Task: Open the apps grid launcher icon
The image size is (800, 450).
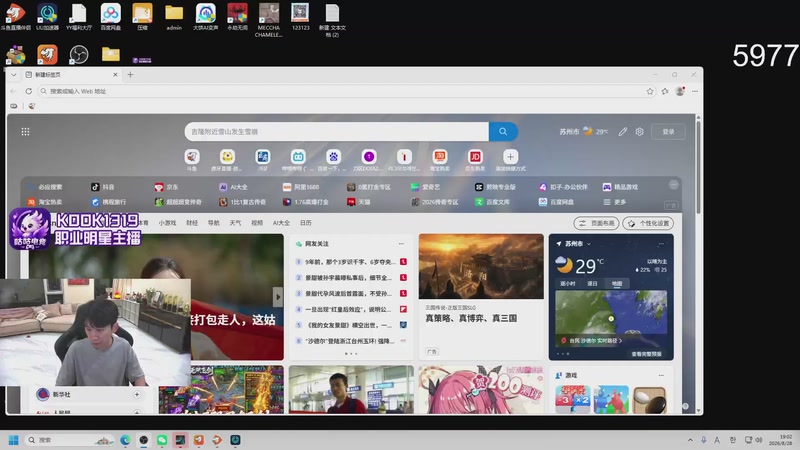Action: tap(25, 132)
